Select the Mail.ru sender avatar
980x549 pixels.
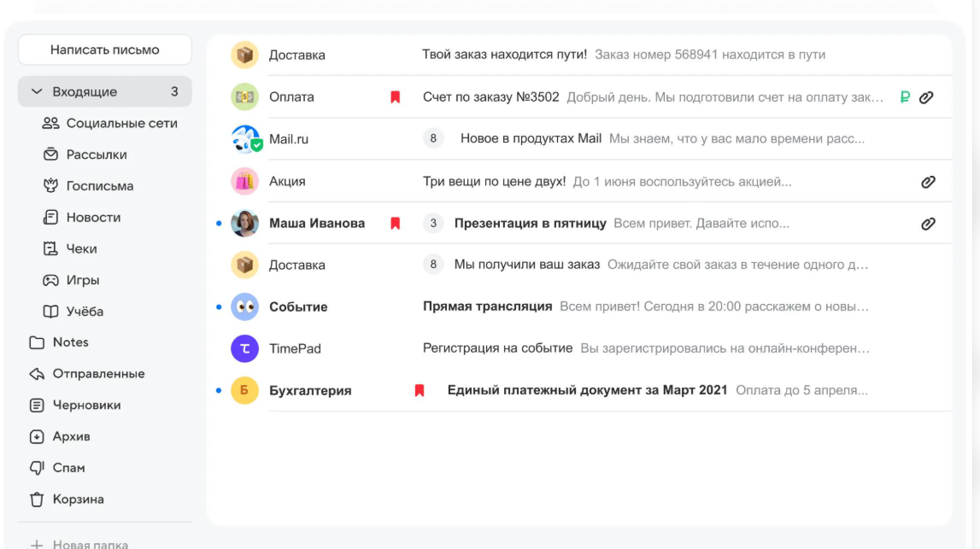tap(245, 138)
